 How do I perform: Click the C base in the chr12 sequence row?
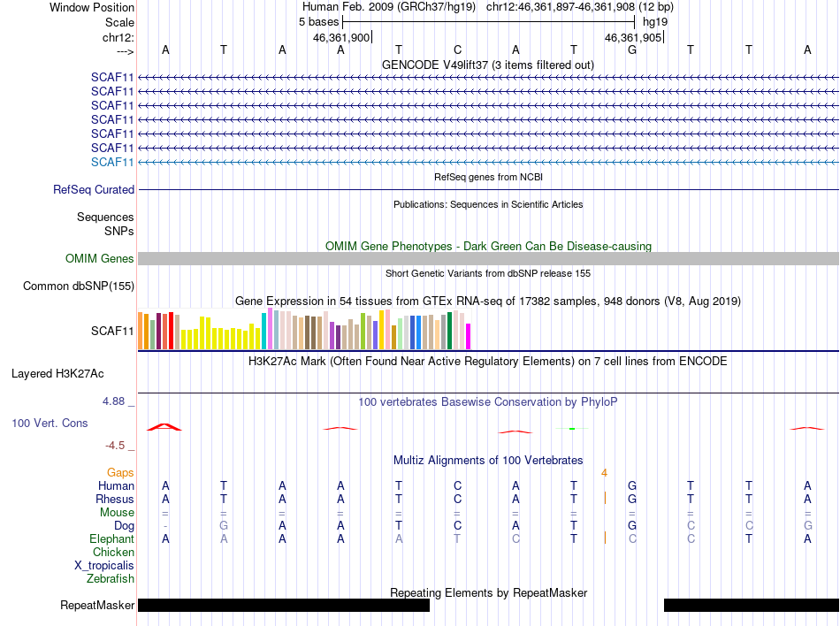coord(457,50)
